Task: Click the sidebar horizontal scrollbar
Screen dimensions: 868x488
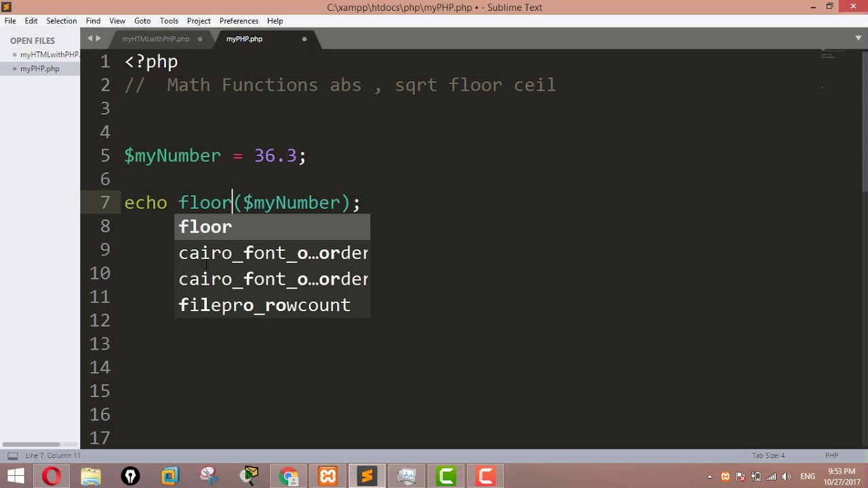Action: 33,444
